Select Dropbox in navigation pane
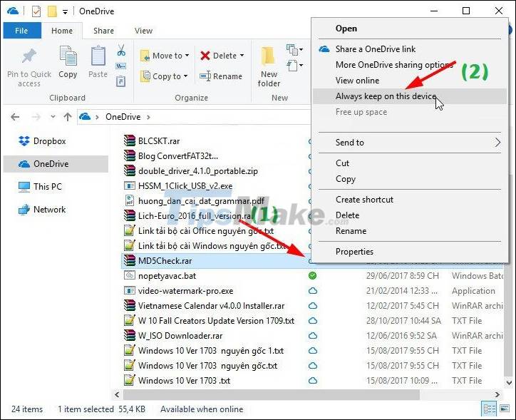Viewport: 516px width, 420px height. 43,141
